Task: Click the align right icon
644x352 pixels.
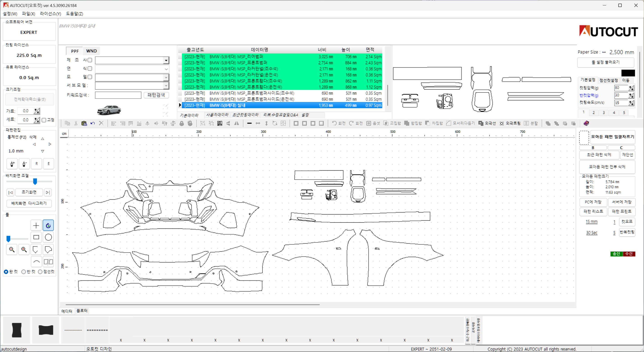Action: click(x=122, y=123)
